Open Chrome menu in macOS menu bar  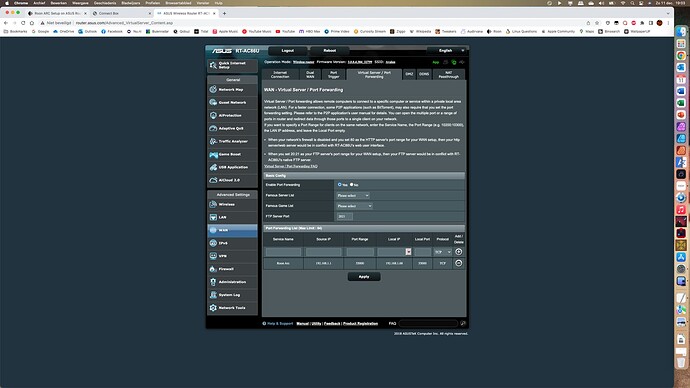tap(21, 3)
